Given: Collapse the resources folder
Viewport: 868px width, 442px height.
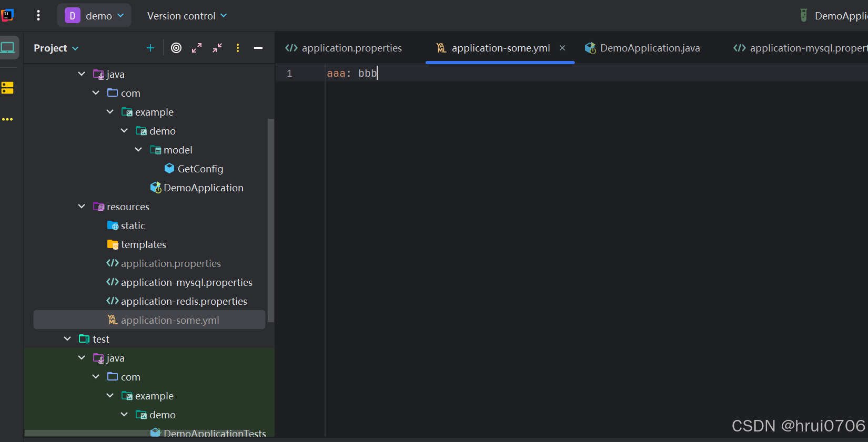Looking at the screenshot, I should coord(82,207).
